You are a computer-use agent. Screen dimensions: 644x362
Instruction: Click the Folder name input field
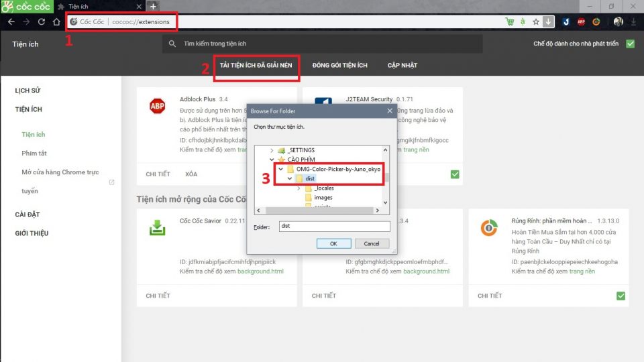[334, 226]
